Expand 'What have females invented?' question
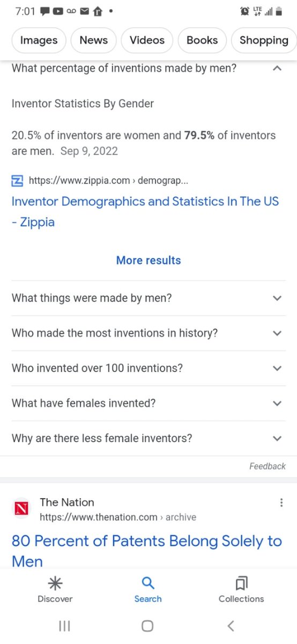This screenshot has height=644, width=297. click(x=148, y=403)
